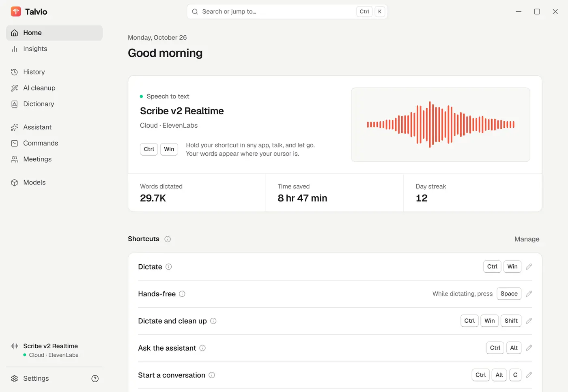Image resolution: width=568 pixels, height=392 pixels.
Task: Click the Shift key in Dictate and clean up
Action: 511,321
